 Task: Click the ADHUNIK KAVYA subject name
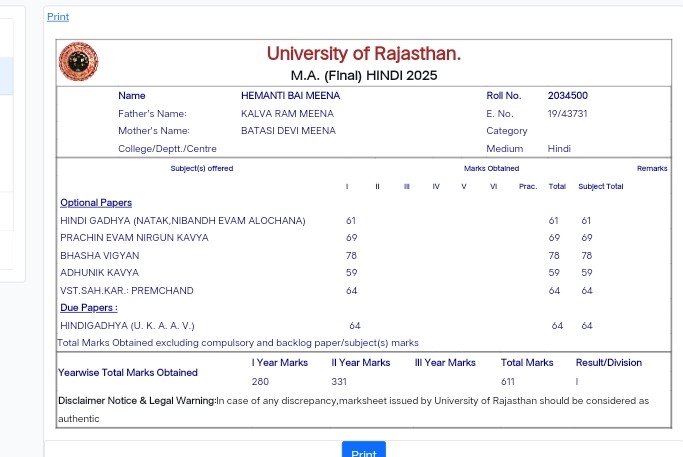point(99,272)
